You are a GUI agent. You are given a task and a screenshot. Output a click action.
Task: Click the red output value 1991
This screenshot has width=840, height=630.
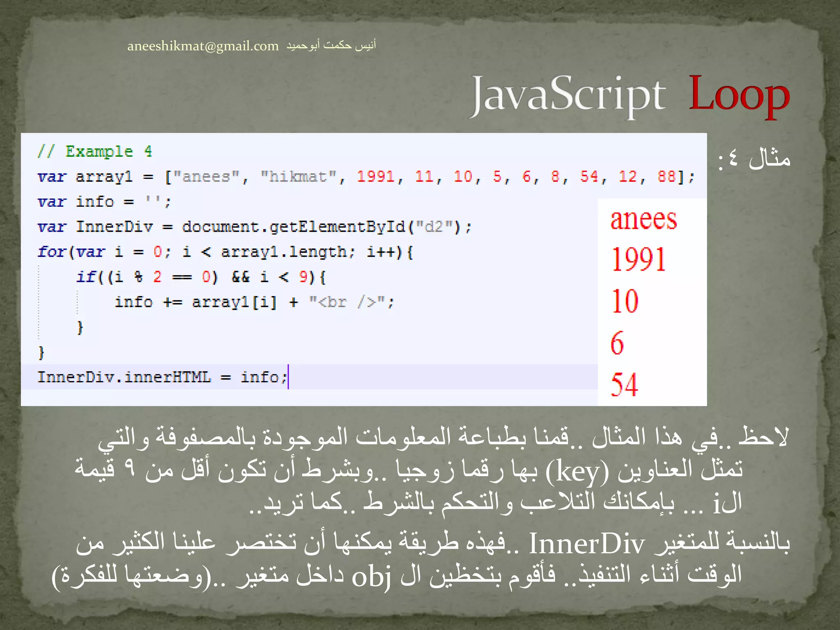[638, 259]
